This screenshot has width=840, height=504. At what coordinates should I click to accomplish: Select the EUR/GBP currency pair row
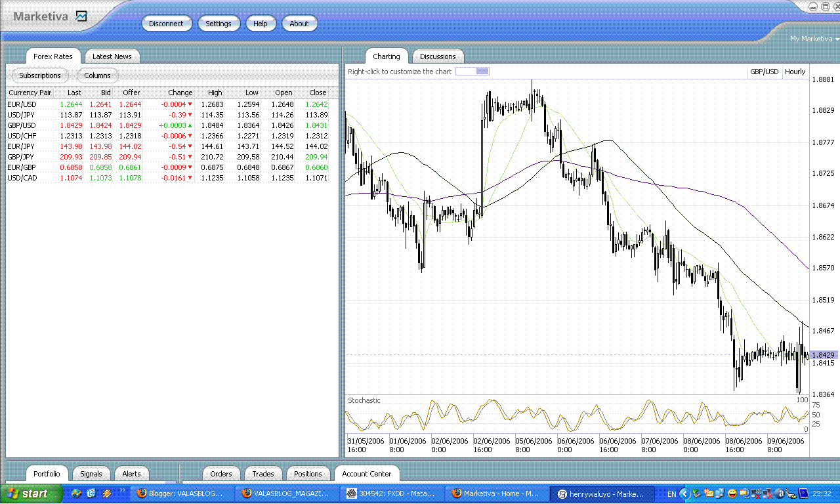point(168,167)
